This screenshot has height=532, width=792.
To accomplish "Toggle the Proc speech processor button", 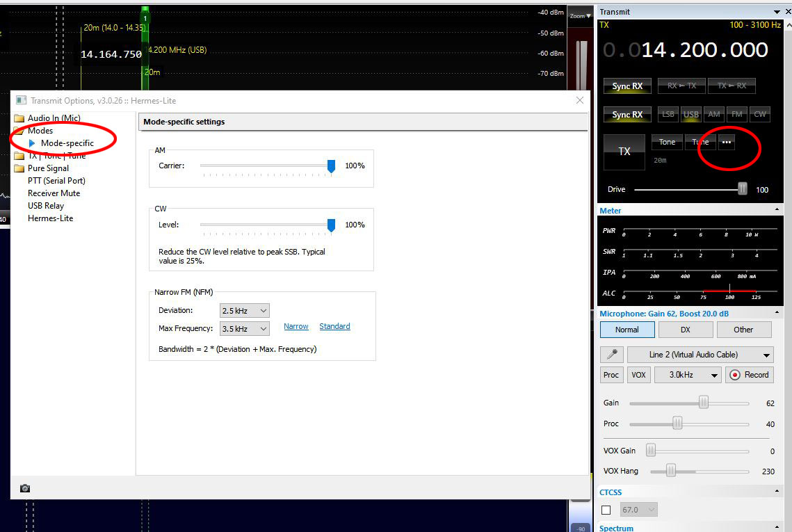I will click(611, 375).
